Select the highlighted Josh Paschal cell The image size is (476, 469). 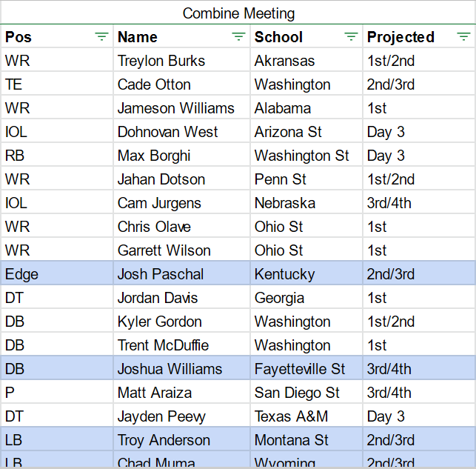click(x=181, y=273)
